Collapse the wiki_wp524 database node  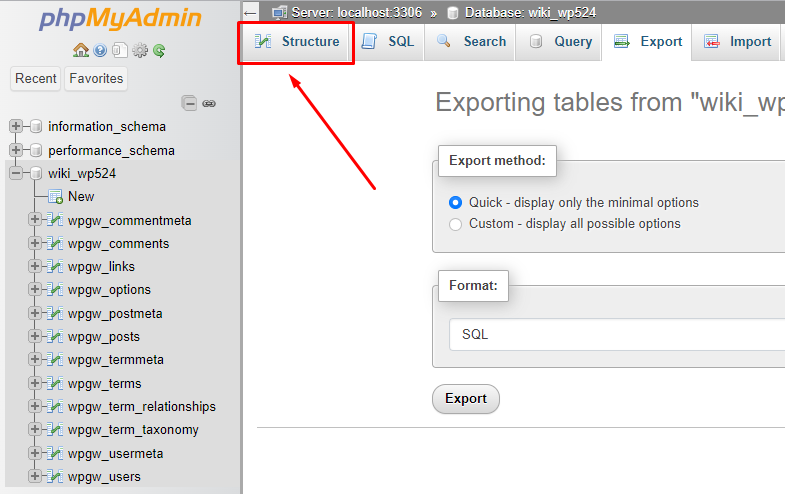[16, 173]
